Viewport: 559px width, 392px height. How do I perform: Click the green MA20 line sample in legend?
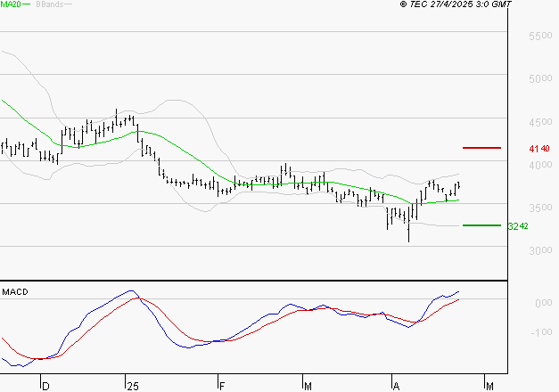click(x=27, y=5)
